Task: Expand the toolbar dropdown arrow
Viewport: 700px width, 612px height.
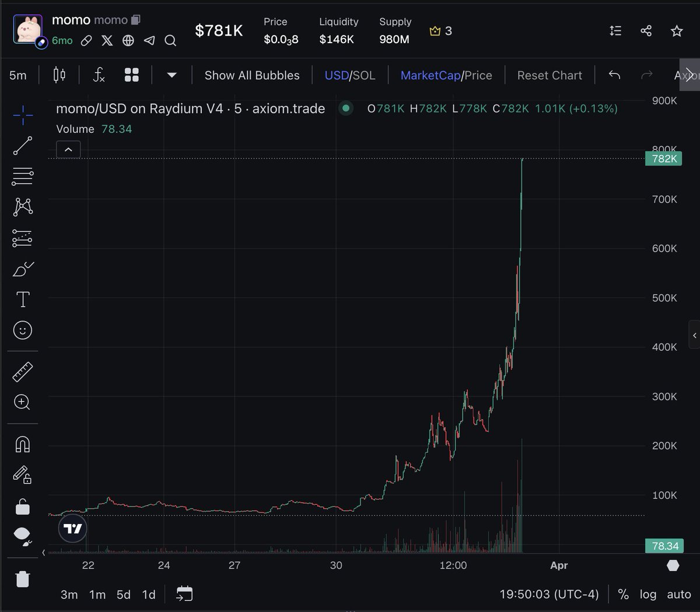Action: (171, 75)
